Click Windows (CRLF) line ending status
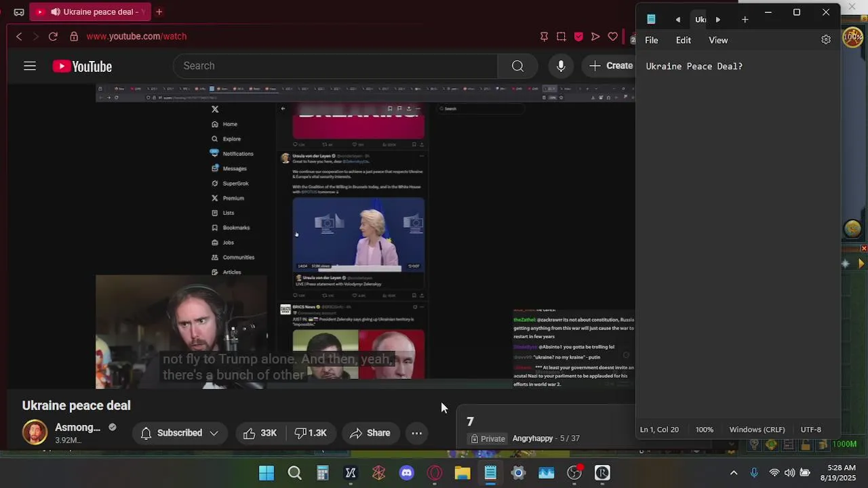This screenshot has width=868, height=488. tap(757, 430)
